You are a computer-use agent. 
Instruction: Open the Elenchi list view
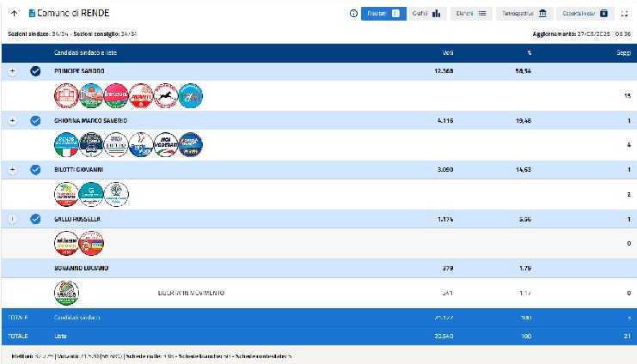click(471, 14)
